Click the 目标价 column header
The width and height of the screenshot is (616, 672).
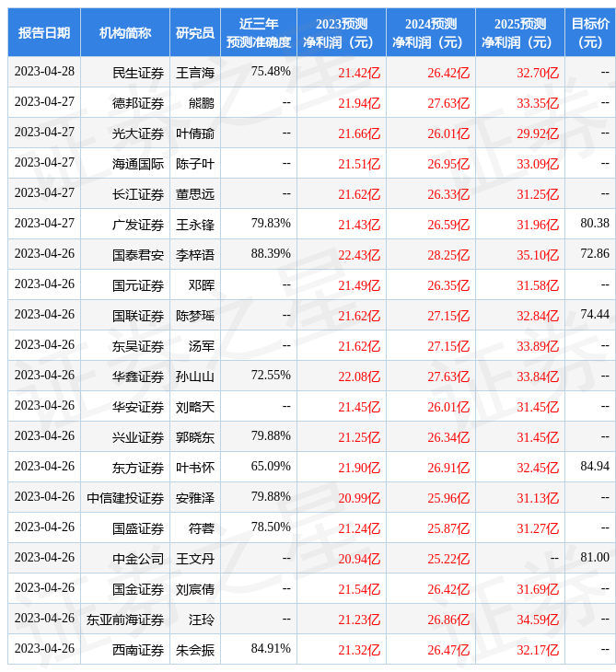click(x=590, y=32)
